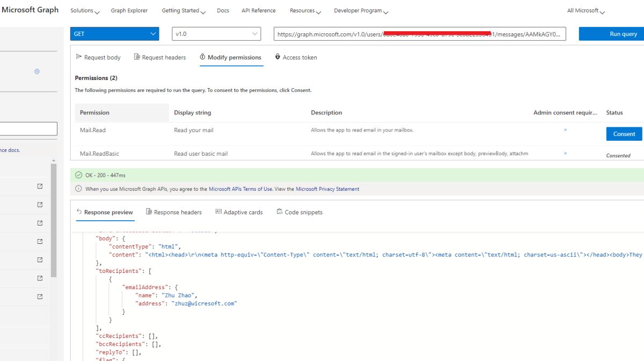Click the first external link icon in sidebar
Image resolution: width=644 pixels, height=361 pixels.
(x=40, y=186)
